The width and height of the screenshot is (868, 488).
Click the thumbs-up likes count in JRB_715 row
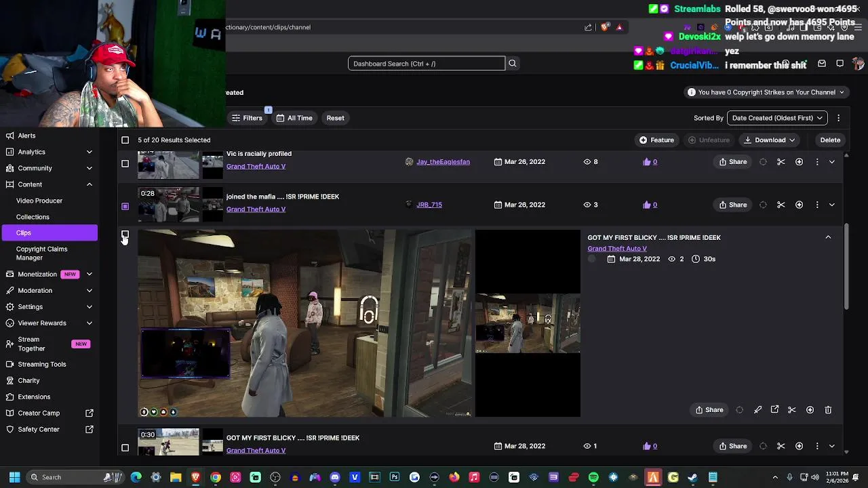pyautogui.click(x=650, y=205)
